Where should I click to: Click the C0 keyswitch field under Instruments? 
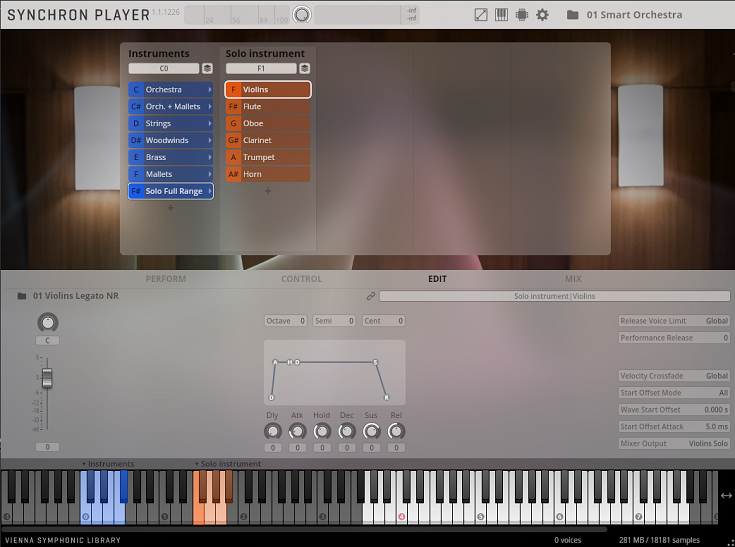point(164,68)
